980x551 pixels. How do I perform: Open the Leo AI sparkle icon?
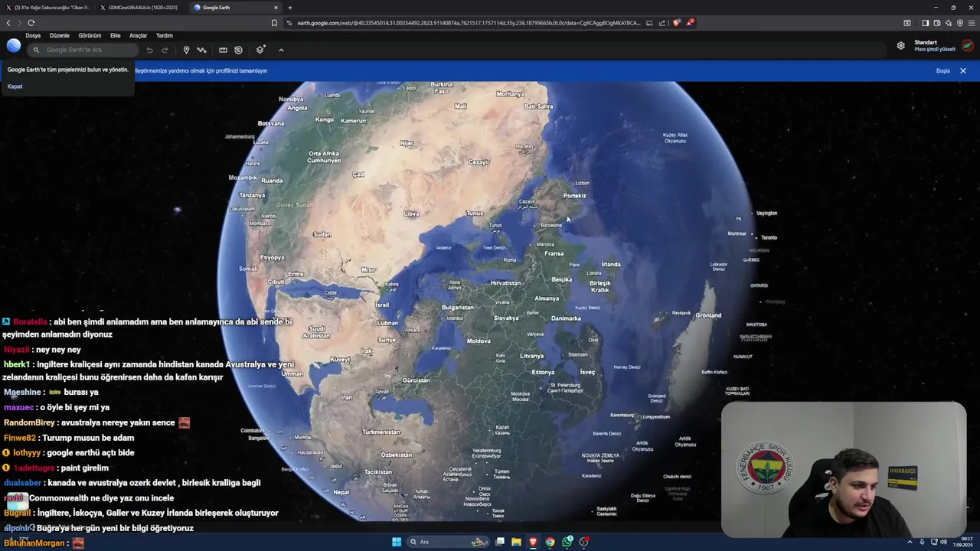click(x=948, y=23)
